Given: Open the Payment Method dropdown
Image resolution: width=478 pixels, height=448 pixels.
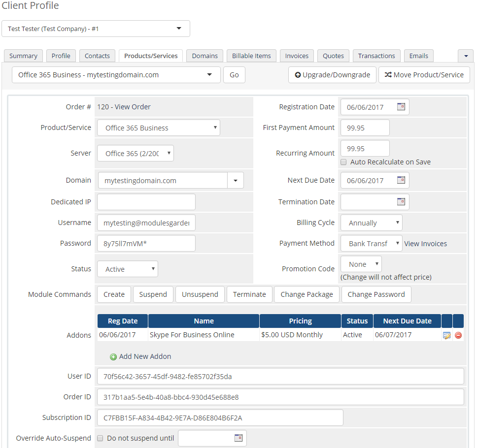Looking at the screenshot, I should tap(371, 243).
